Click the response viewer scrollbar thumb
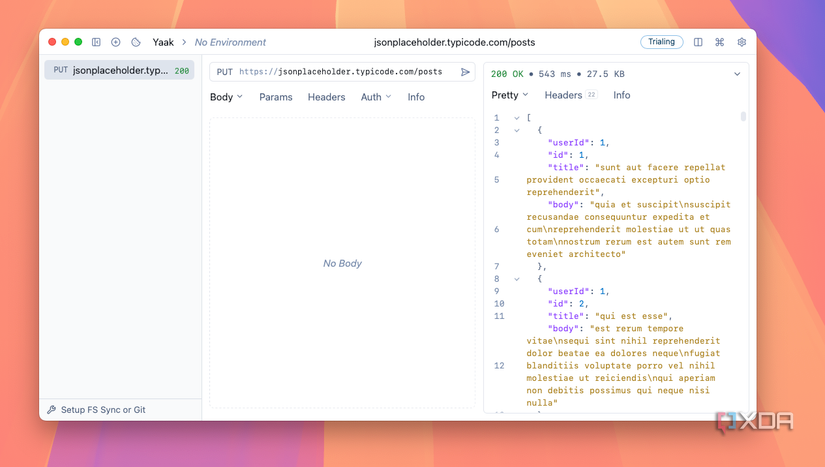Image resolution: width=825 pixels, height=467 pixels. coord(743,116)
